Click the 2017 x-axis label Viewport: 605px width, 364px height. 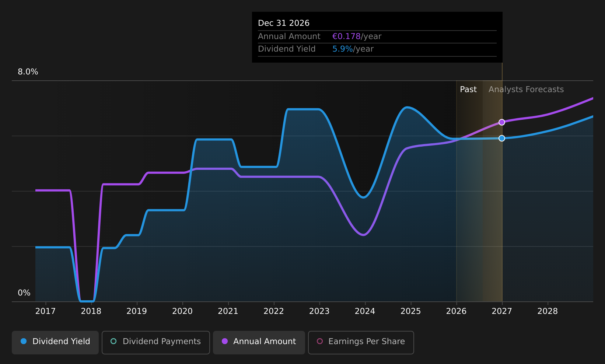pyautogui.click(x=45, y=311)
